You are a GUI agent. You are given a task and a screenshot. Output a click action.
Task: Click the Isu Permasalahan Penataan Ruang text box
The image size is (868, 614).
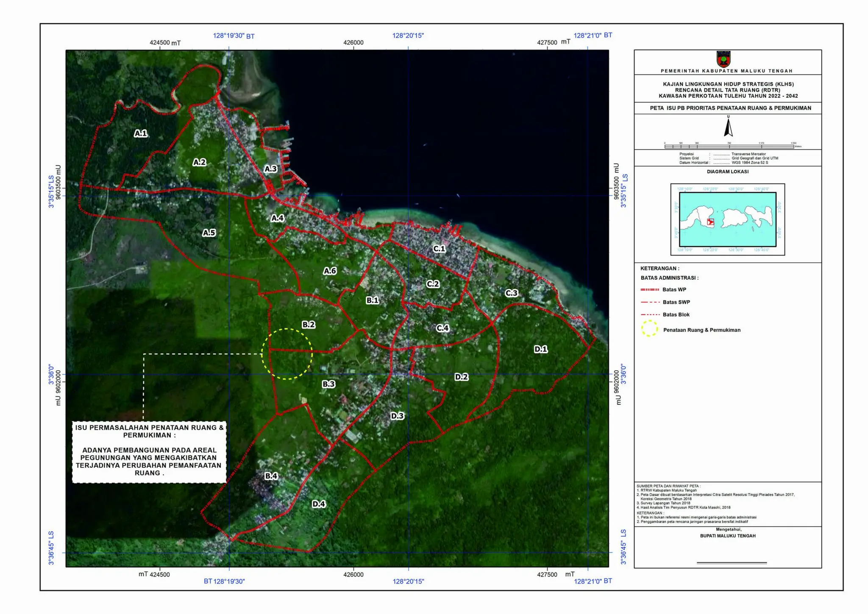[x=149, y=452]
